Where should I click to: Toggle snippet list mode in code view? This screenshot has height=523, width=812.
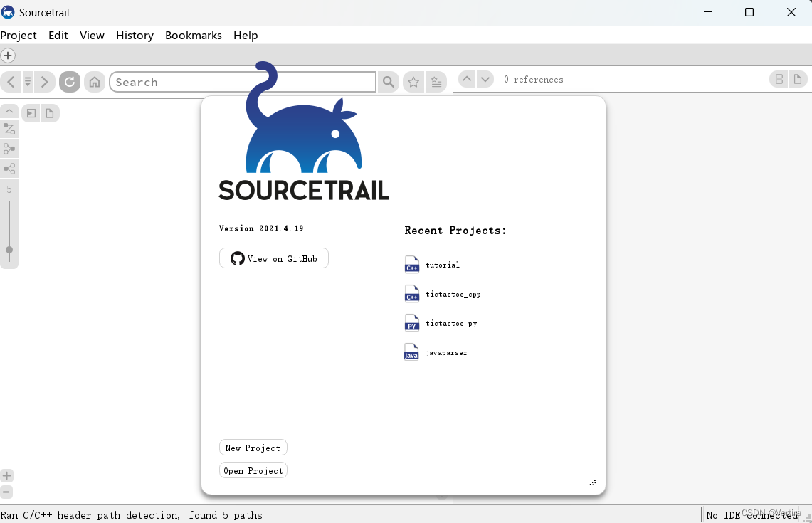(779, 79)
